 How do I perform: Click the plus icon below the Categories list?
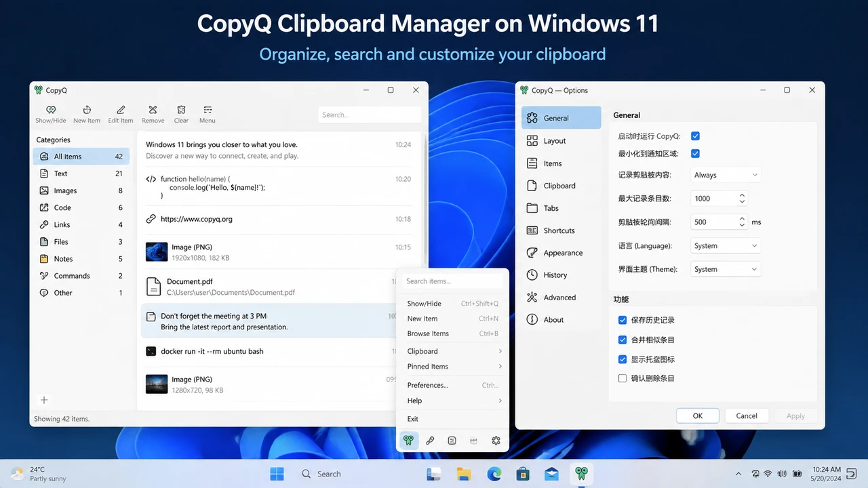[x=44, y=400]
